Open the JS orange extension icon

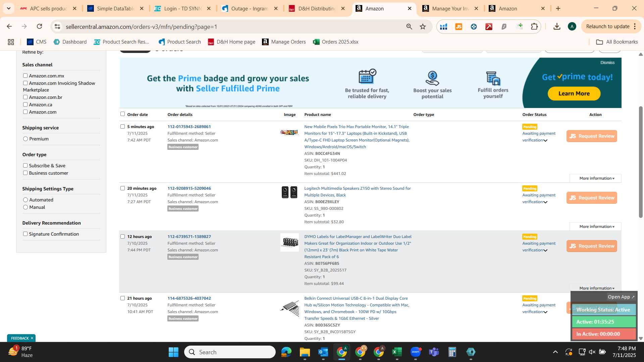coord(459,26)
